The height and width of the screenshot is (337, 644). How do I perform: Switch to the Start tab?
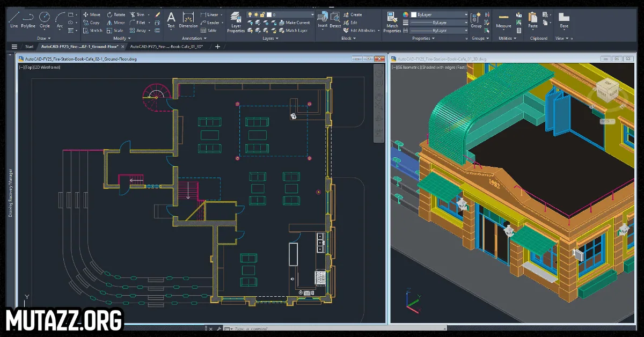(x=29, y=47)
